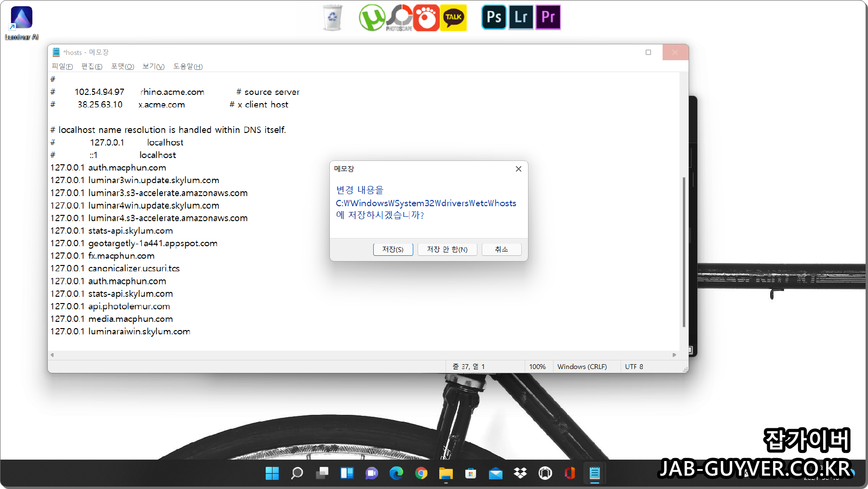Screen dimensions: 868x489
Task: Open Microsoft Store from the taskbar
Action: (x=471, y=474)
